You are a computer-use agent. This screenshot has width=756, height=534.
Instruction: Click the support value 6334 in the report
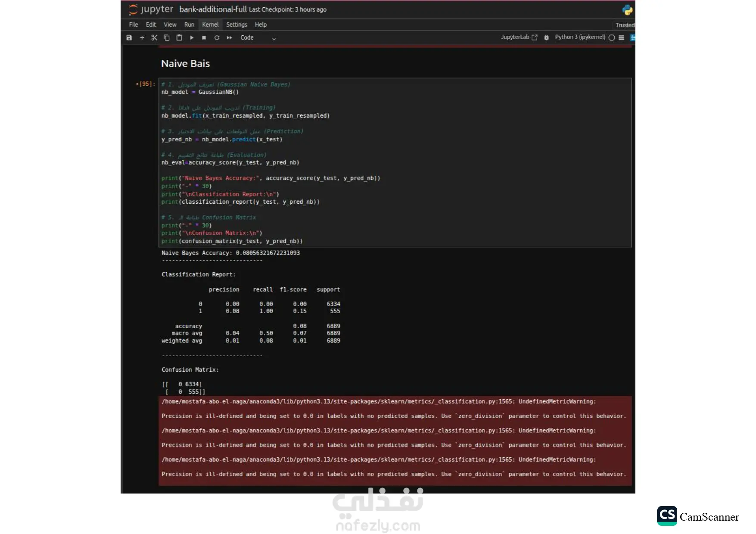[333, 304]
